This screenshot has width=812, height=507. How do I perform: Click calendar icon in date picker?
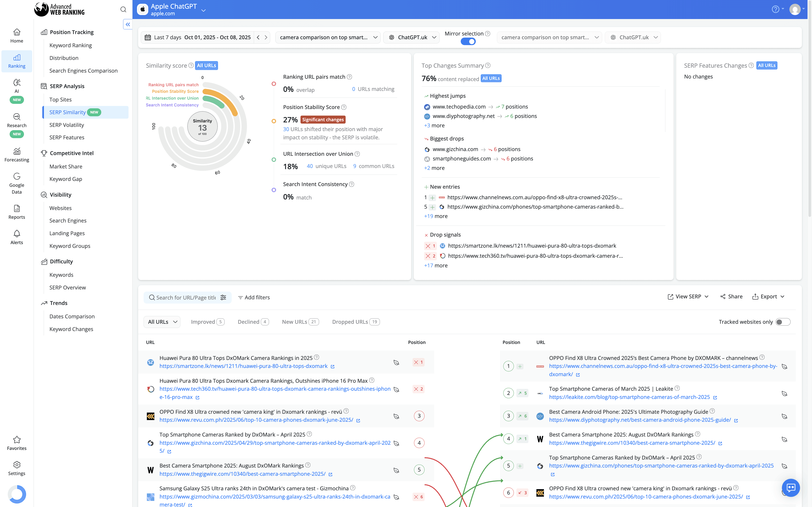(x=148, y=37)
